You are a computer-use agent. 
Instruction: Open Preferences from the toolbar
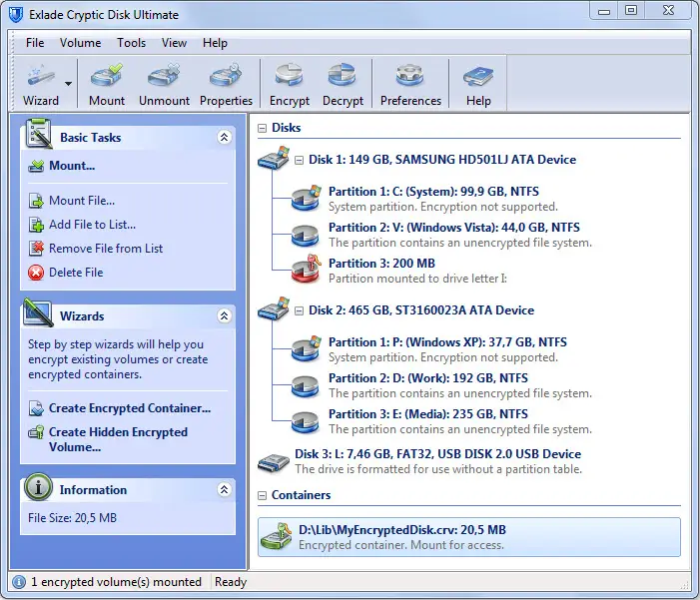[410, 85]
